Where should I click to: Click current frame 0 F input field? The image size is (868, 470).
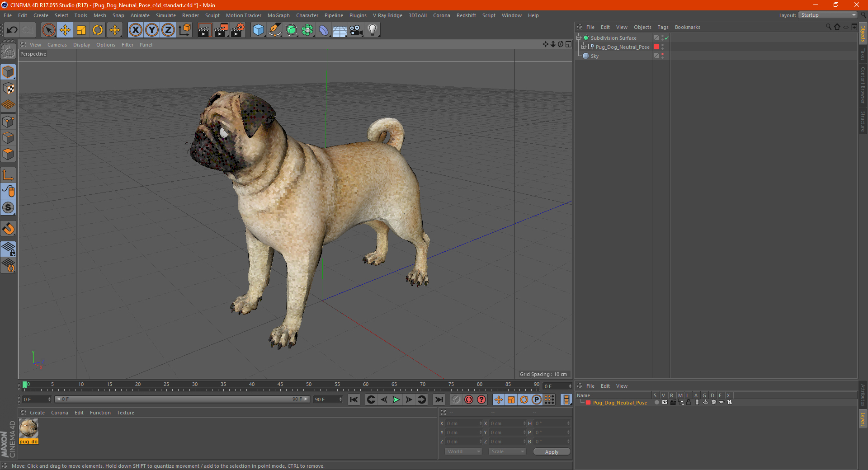coord(37,399)
